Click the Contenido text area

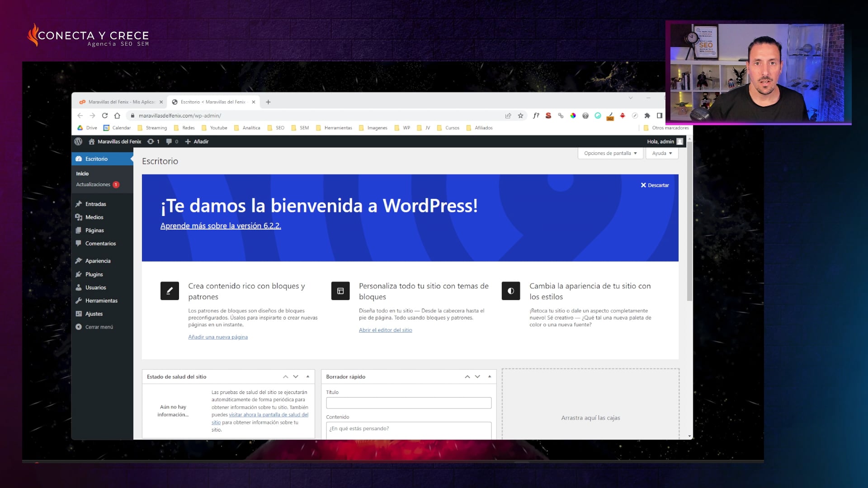click(409, 431)
